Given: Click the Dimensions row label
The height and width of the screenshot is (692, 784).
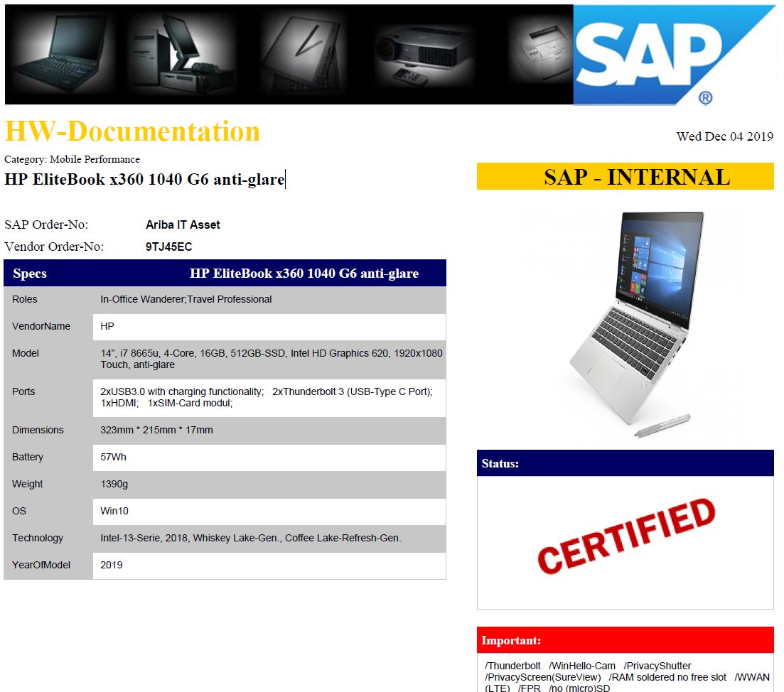Looking at the screenshot, I should 38,430.
